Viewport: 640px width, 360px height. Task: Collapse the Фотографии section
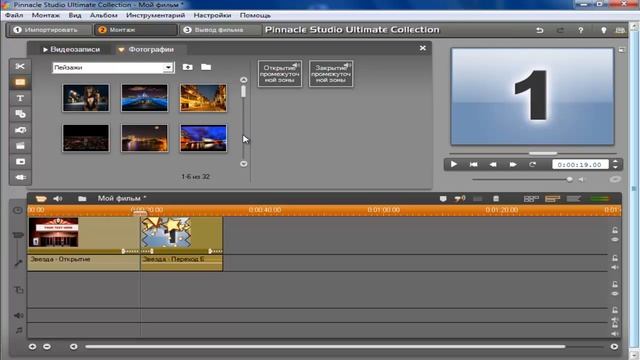click(146, 49)
